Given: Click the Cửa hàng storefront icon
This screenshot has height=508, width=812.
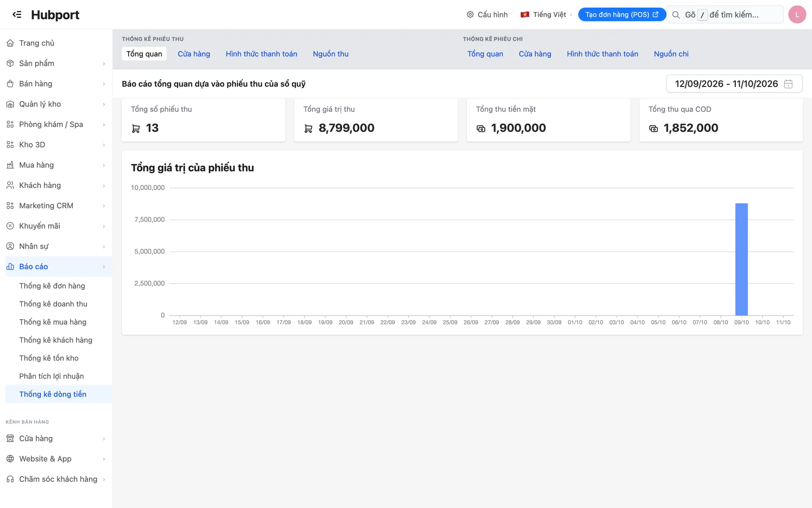Looking at the screenshot, I should coord(10,439).
